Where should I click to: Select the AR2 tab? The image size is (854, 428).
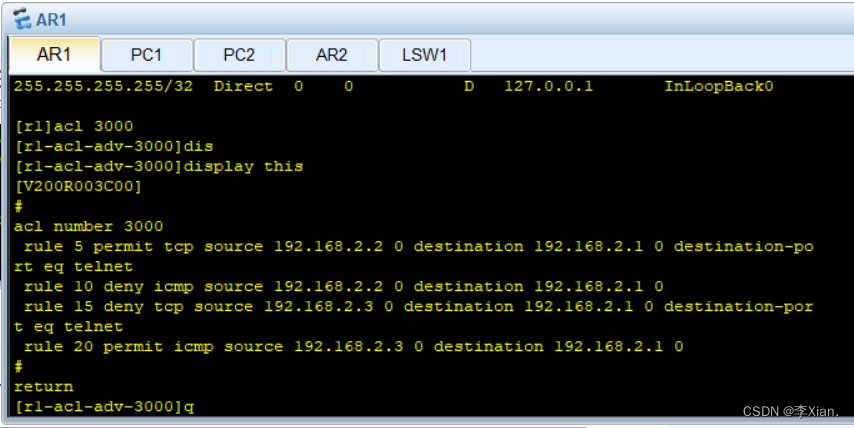tap(332, 55)
